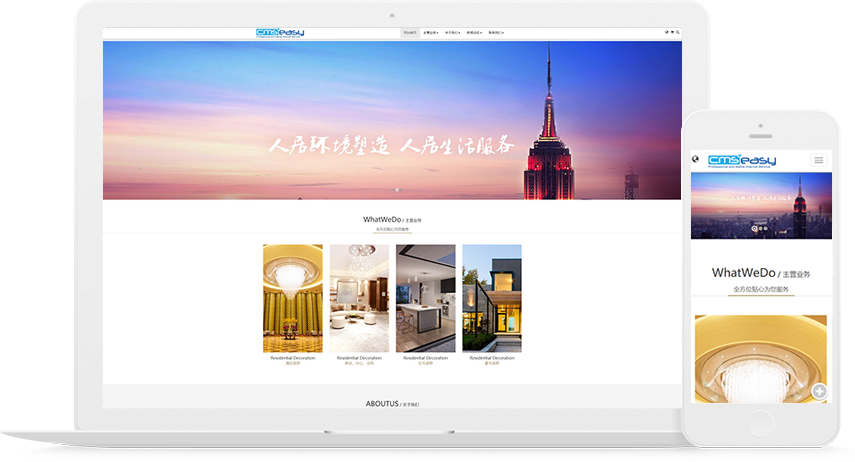Click the CmsEasy logo on the laptop site
This screenshot has width=855, height=462.
[x=280, y=32]
